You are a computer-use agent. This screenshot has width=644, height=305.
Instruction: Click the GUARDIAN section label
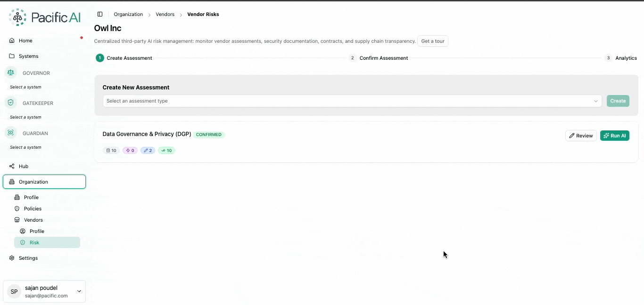tap(35, 133)
